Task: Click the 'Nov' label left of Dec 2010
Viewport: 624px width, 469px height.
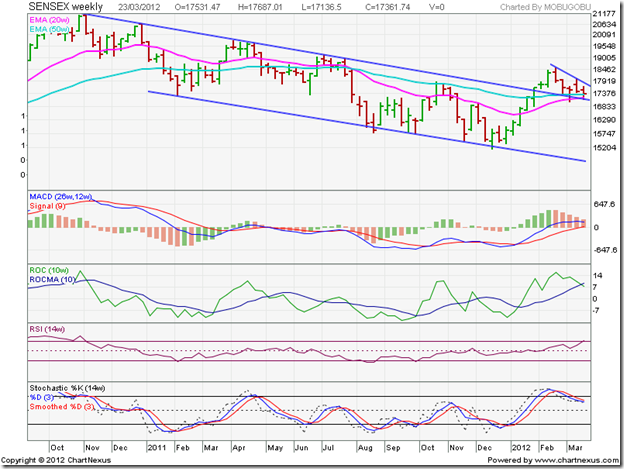Action: point(92,448)
